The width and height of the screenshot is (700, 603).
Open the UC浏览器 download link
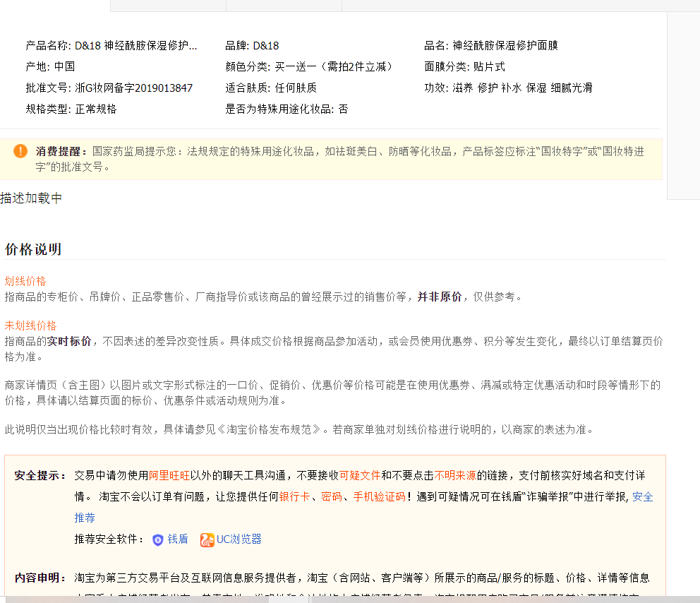click(239, 539)
